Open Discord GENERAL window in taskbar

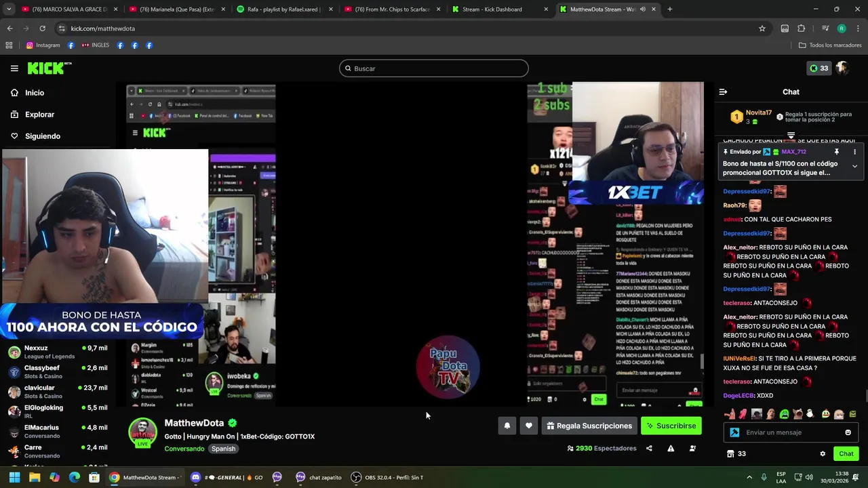[x=227, y=477]
